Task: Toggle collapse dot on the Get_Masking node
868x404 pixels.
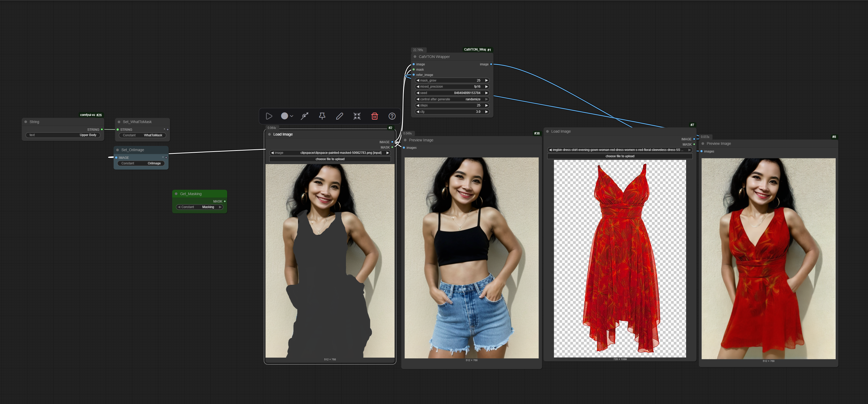Action: [x=176, y=194]
